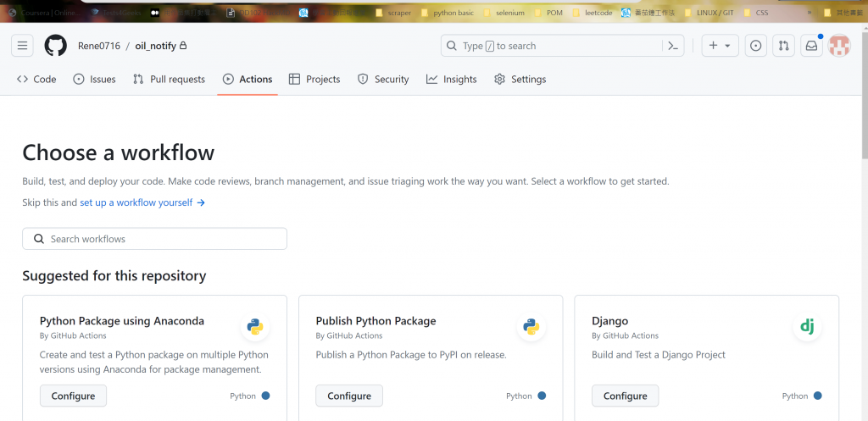The height and width of the screenshot is (421, 868).
Task: Switch to the Code tab
Action: 36,80
